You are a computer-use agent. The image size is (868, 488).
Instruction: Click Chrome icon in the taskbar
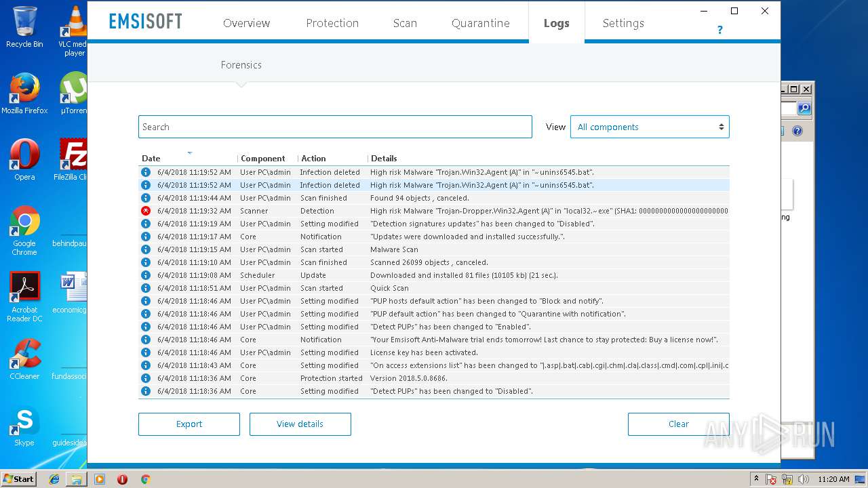(145, 479)
